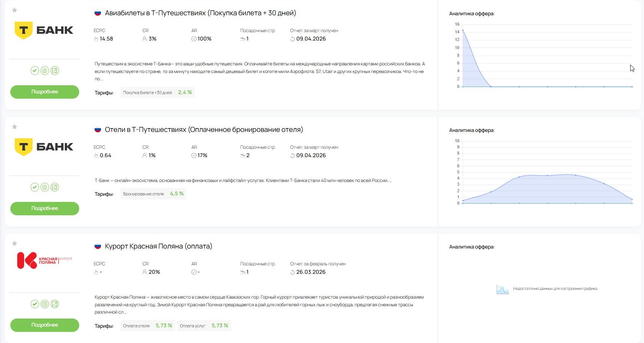Viewport: 644px width, 343px height.
Task: Open the Курорт Красная Поляна (оплата) title
Action: click(158, 246)
